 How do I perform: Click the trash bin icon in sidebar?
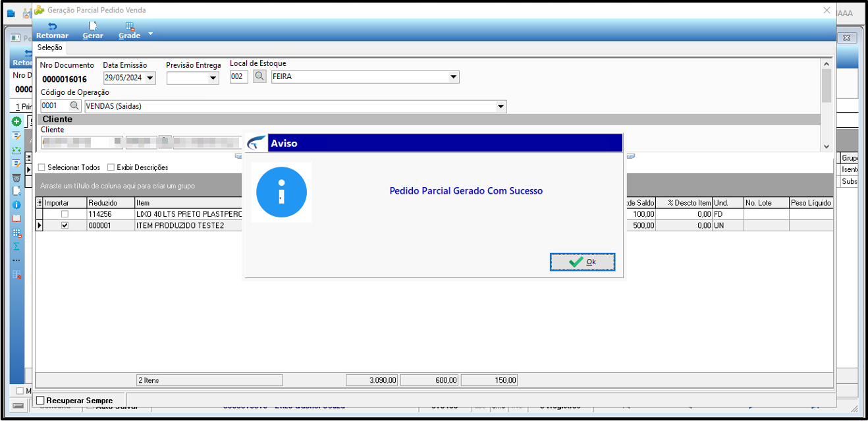click(16, 177)
